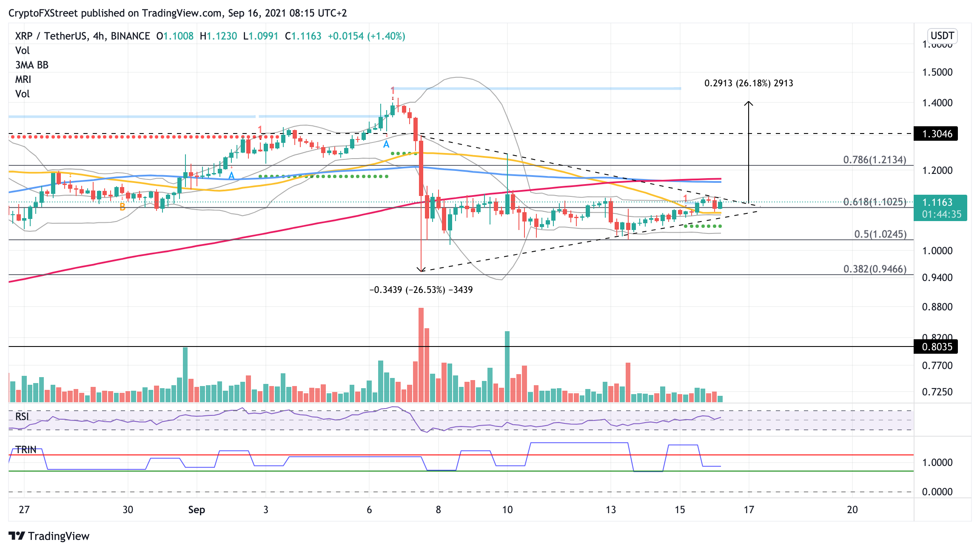This screenshot has height=551, width=980.
Task: Click the -26.53% downward measurement label
Action: pos(421,290)
